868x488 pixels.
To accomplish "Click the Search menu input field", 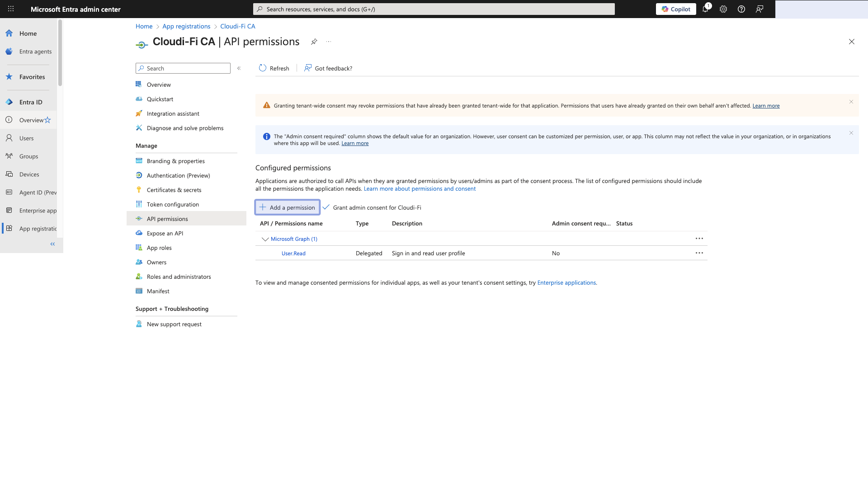I will (x=183, y=68).
